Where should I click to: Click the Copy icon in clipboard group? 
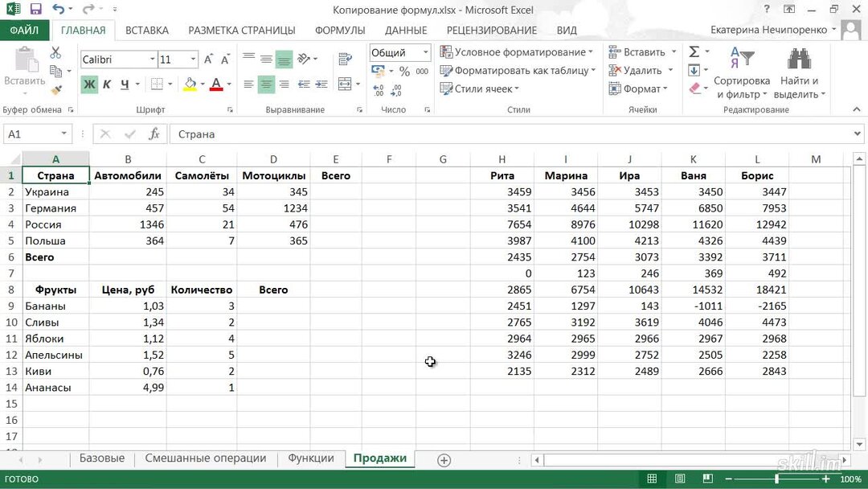(55, 71)
